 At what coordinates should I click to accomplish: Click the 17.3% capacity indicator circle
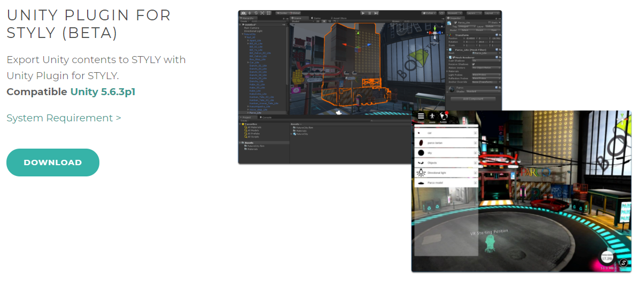coord(607,257)
